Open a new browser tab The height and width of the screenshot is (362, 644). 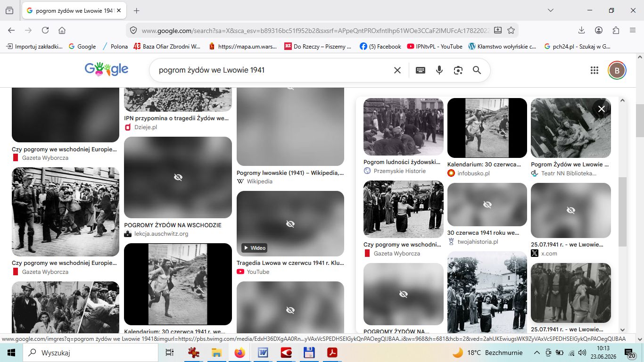(x=137, y=10)
